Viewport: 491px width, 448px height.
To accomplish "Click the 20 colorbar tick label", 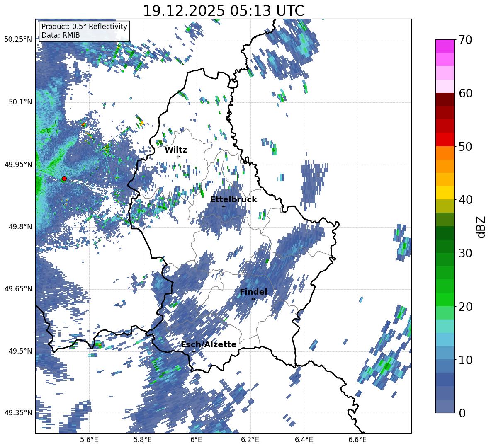I will 465,306.
